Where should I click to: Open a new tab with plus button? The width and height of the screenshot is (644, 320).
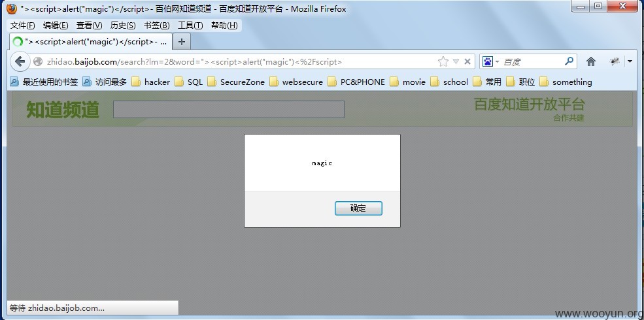pyautogui.click(x=182, y=41)
